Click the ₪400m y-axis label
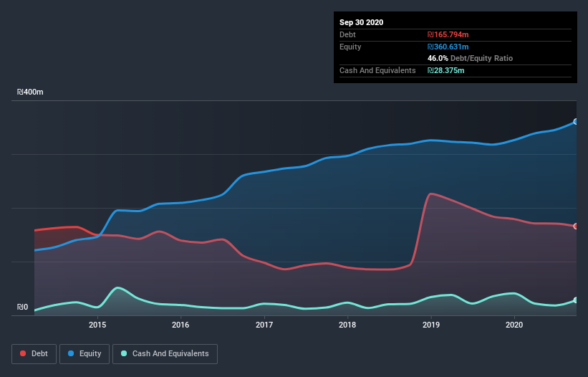Image resolution: width=588 pixels, height=377 pixels. tap(30, 92)
